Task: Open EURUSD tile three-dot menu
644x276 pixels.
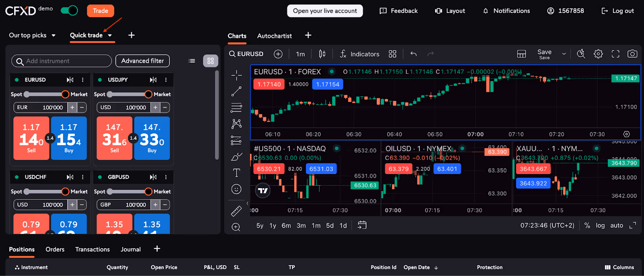Action: (x=83, y=80)
